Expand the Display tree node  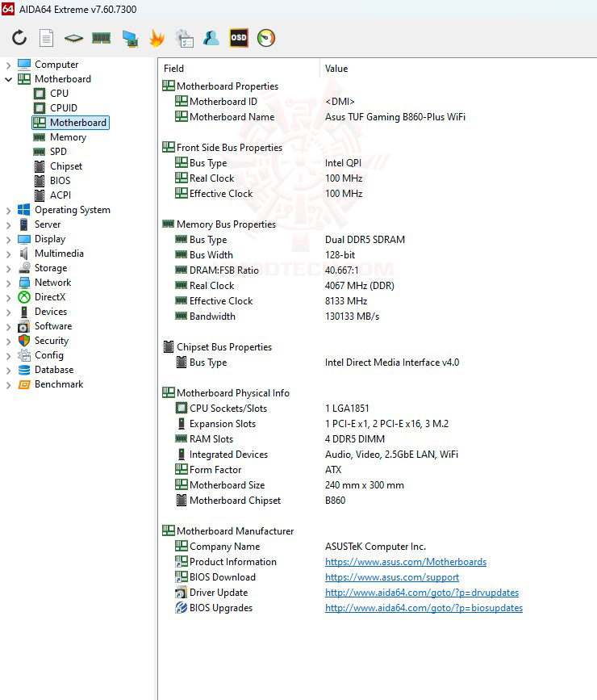pos(8,240)
